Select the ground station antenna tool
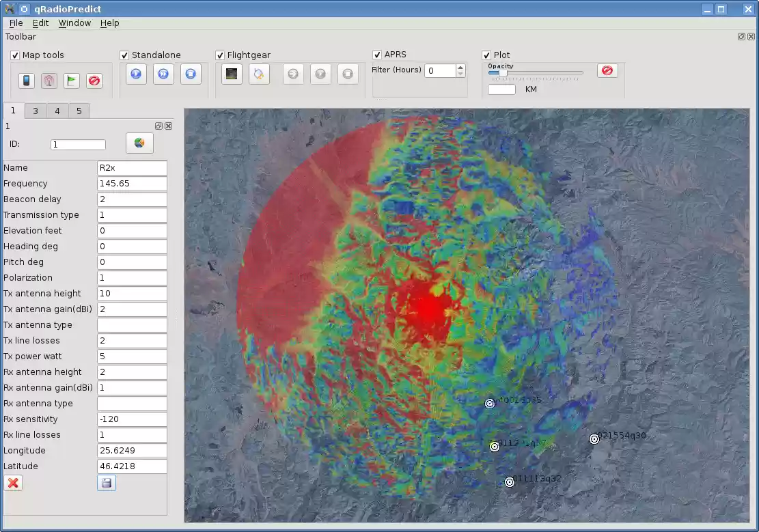The width and height of the screenshot is (759, 532). coord(49,81)
